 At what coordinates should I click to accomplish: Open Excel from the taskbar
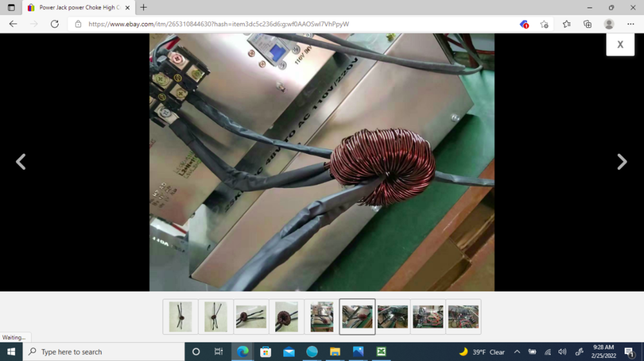381,351
